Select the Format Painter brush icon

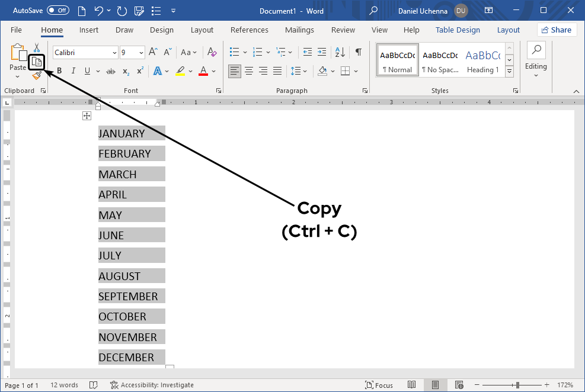tap(37, 75)
